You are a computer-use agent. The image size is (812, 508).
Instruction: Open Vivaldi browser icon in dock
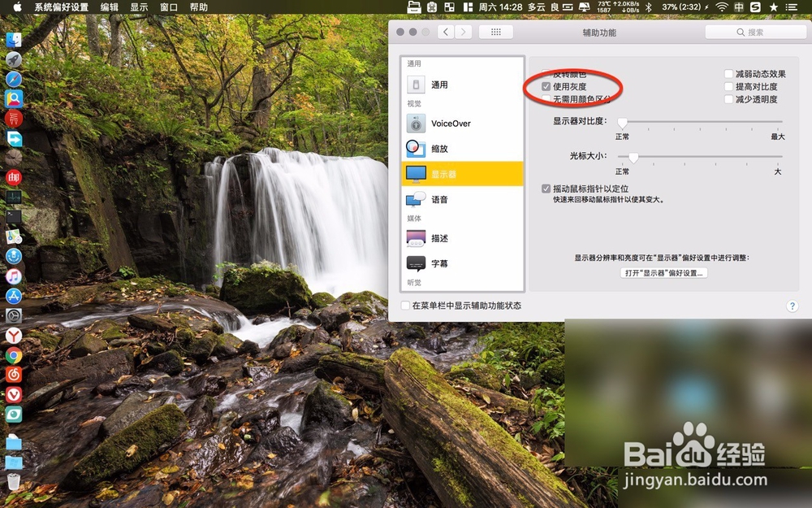point(14,394)
